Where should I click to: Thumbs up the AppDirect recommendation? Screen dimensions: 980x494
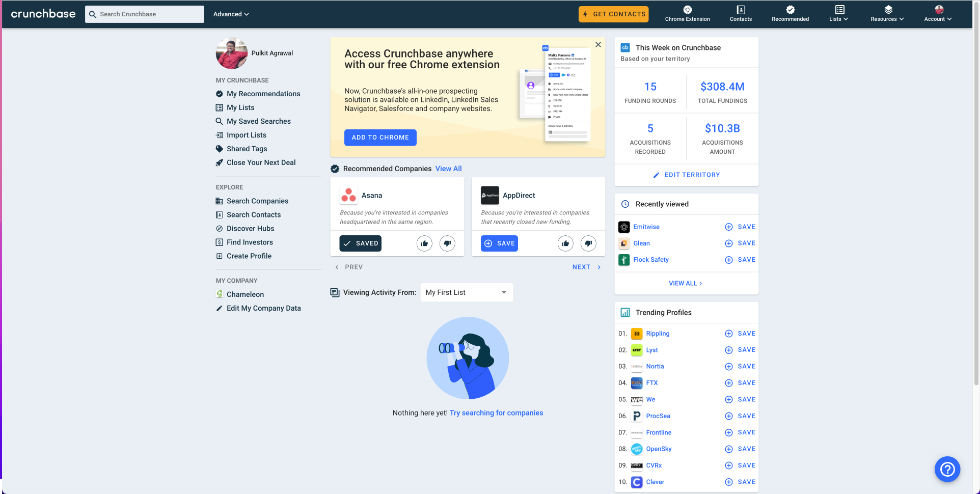[565, 243]
